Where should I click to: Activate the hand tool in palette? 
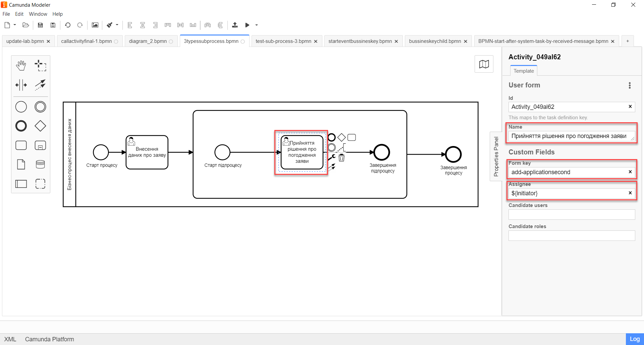tap(21, 66)
